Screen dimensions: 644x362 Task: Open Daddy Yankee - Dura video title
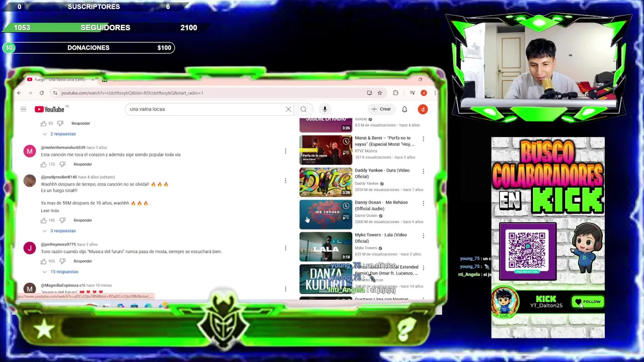click(x=382, y=173)
